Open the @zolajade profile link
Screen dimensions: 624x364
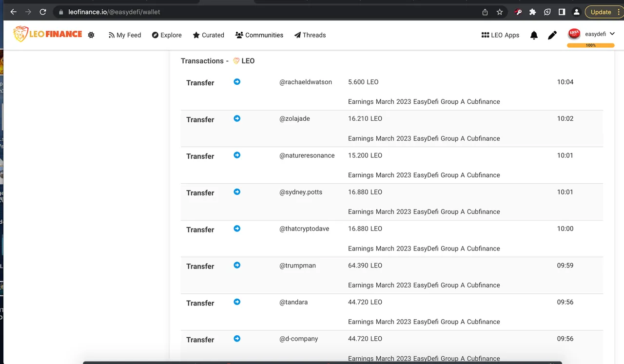[x=294, y=118]
